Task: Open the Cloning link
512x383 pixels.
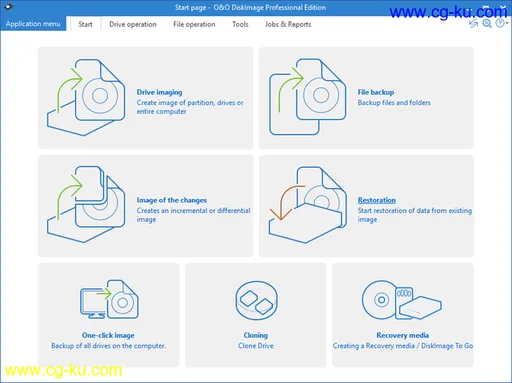Action: pos(256,335)
